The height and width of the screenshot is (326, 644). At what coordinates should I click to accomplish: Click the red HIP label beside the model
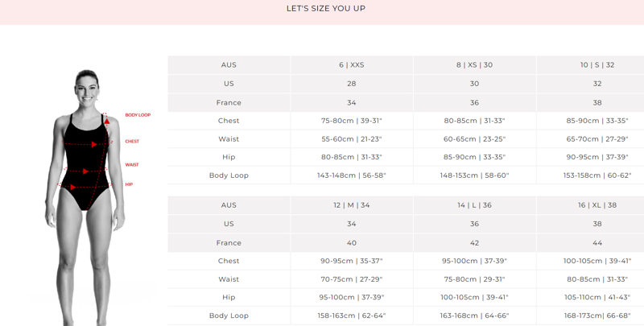pyautogui.click(x=129, y=184)
